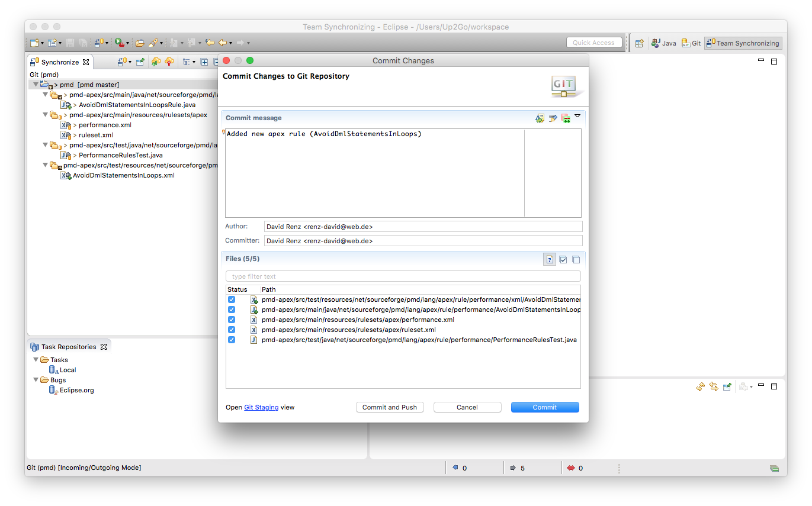Click the Run/Debug launch toolbar icon
This screenshot has height=506, width=812.
point(119,43)
